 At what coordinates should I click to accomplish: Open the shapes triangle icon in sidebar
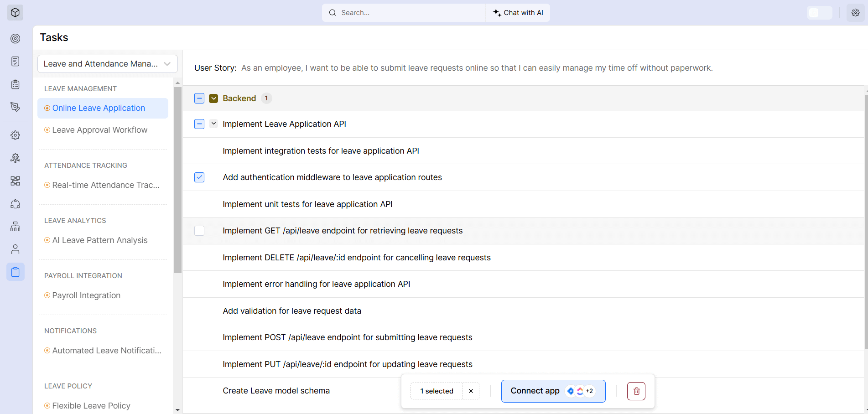(x=15, y=204)
